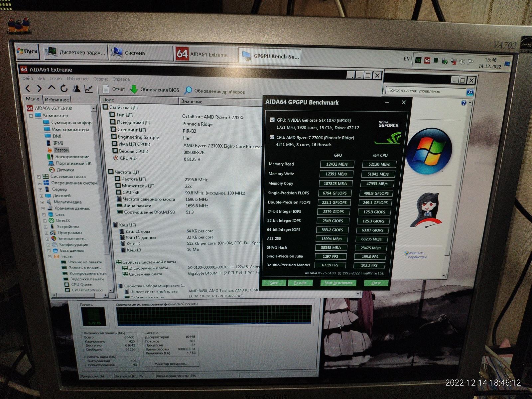The height and width of the screenshot is (399, 532).
Task: Expand the Системная плата tree node
Action: click(x=39, y=177)
